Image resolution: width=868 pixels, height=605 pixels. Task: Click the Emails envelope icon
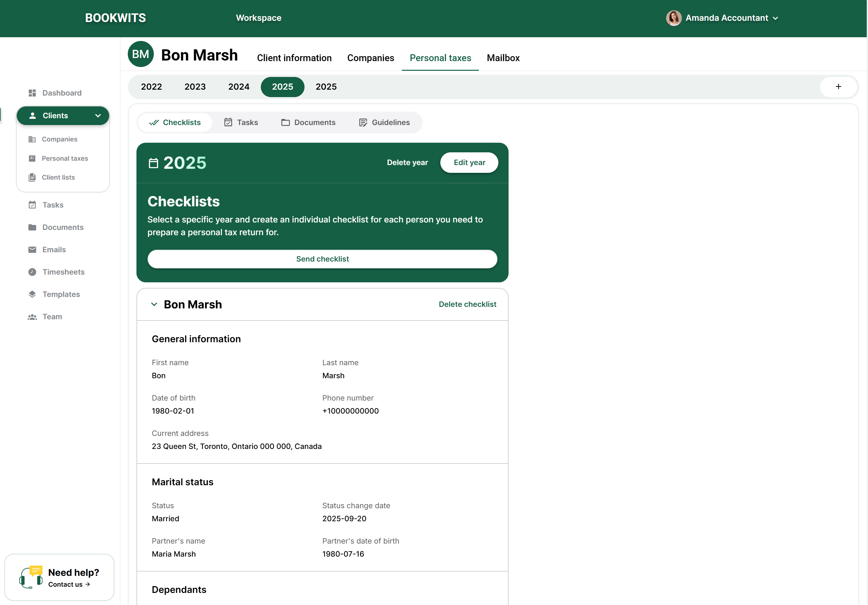point(32,249)
